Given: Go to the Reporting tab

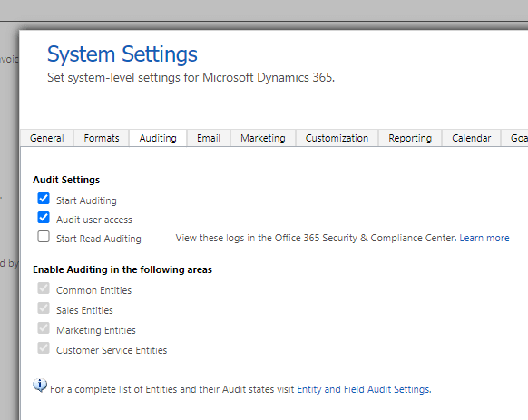Looking at the screenshot, I should click(x=410, y=138).
